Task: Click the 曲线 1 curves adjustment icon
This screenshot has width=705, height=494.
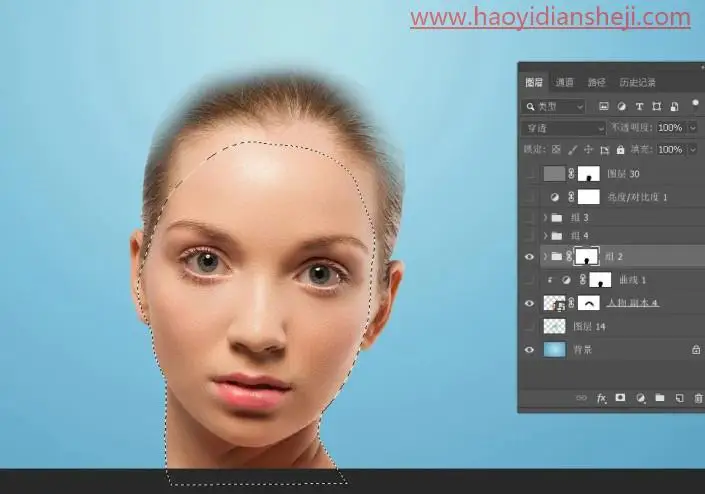Action: [566, 280]
